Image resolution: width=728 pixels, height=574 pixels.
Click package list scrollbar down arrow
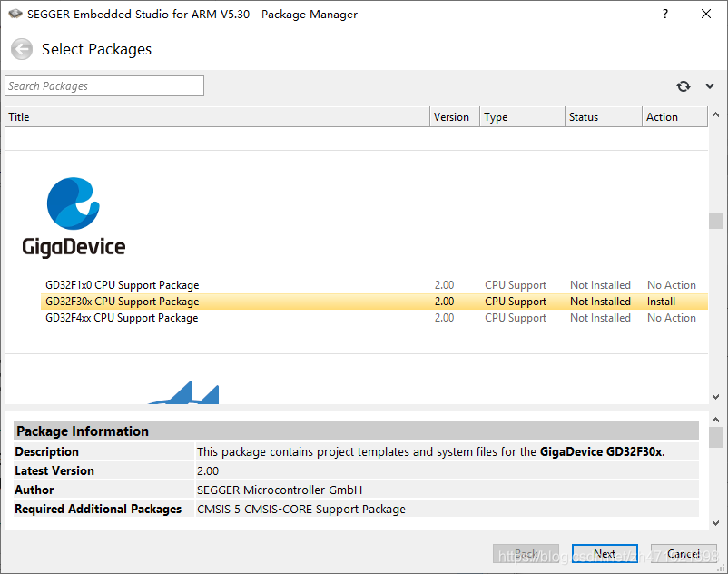point(715,397)
